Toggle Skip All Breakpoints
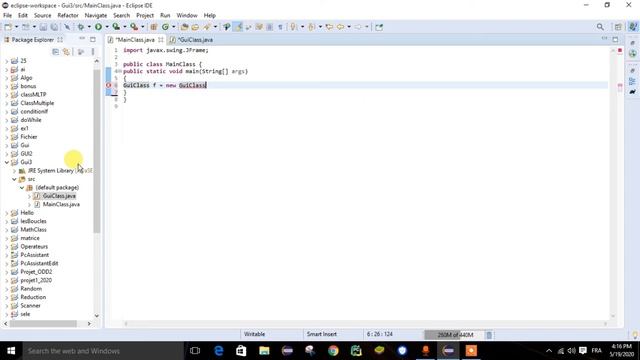Image resolution: width=640 pixels, height=360 pixels. [67, 27]
